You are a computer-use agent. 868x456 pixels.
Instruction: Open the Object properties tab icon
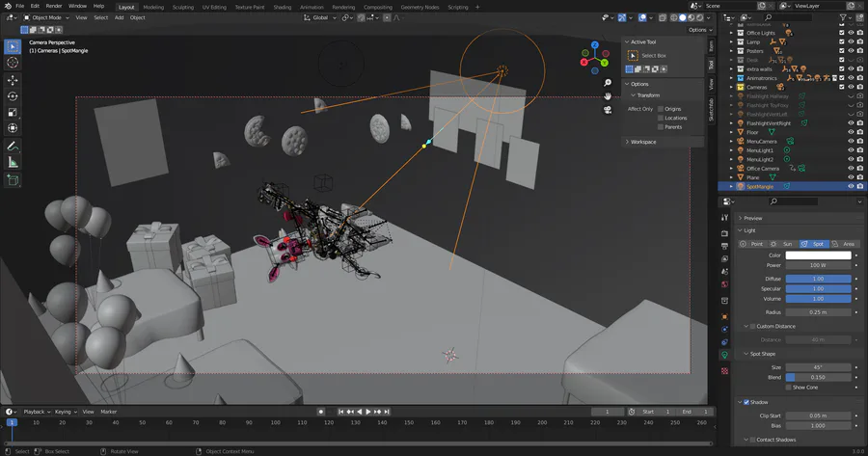coord(724,317)
